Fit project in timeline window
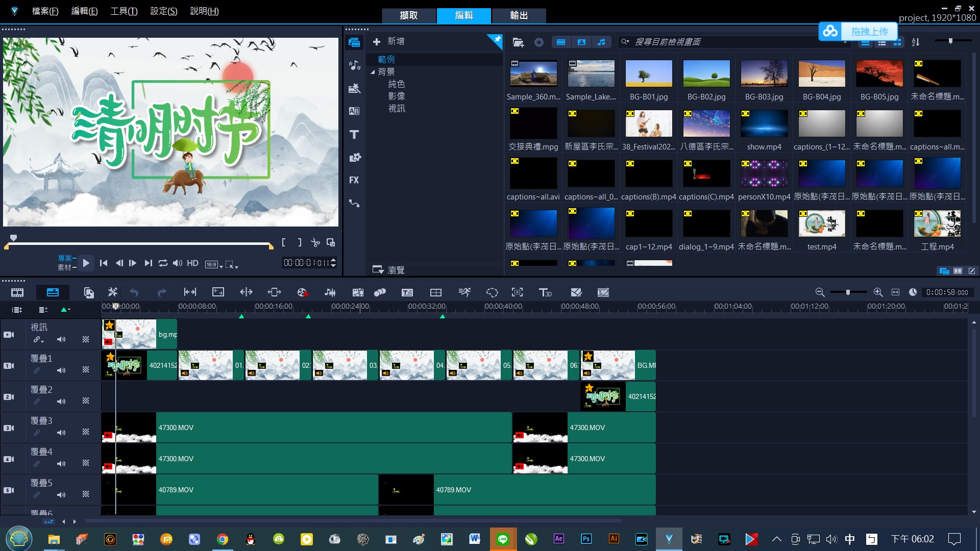 point(895,292)
